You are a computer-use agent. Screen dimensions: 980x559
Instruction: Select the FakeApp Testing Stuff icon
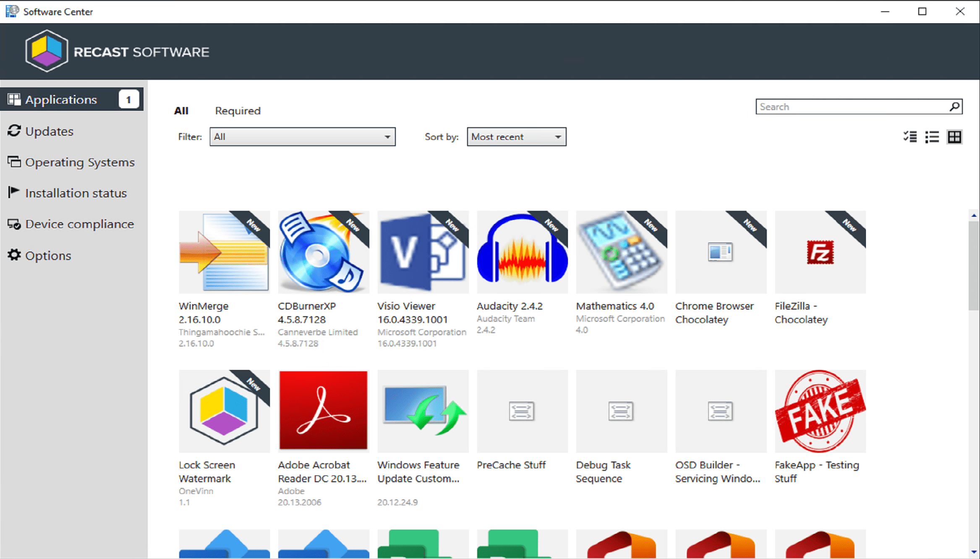(x=820, y=411)
